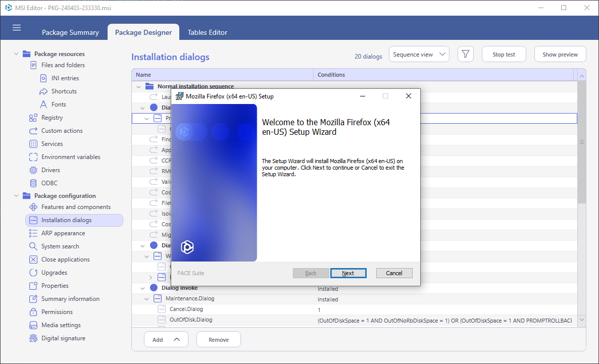The image size is (599, 364).
Task: Click the Show preview button
Action: (560, 54)
